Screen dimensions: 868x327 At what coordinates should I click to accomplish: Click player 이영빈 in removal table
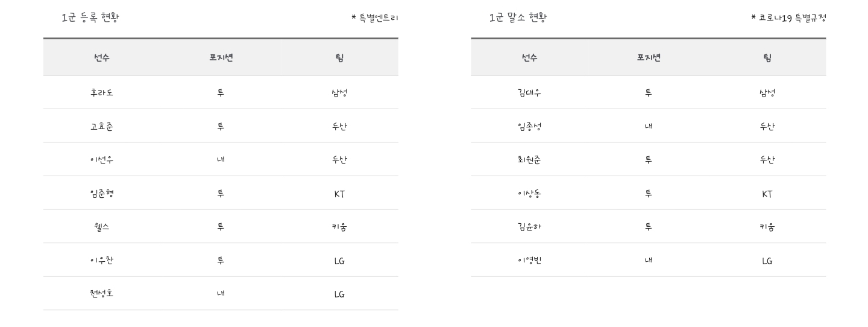tap(529, 261)
